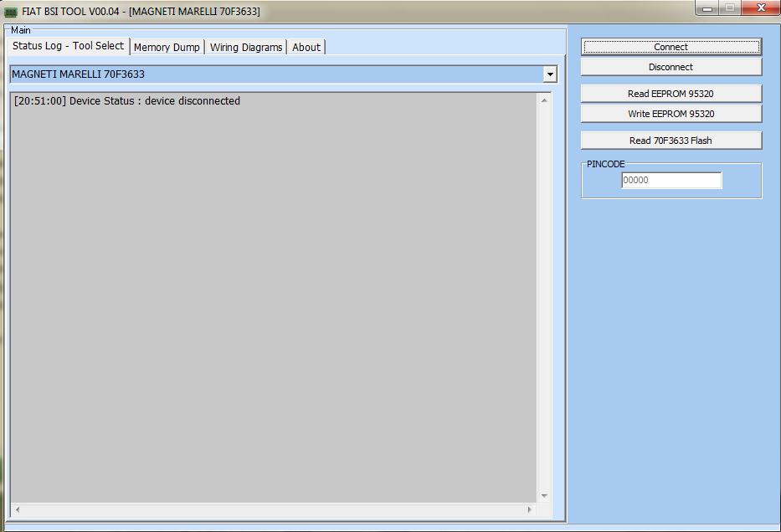Switch to the Memory Dump tab
This screenshot has height=532, width=781.
coord(167,48)
